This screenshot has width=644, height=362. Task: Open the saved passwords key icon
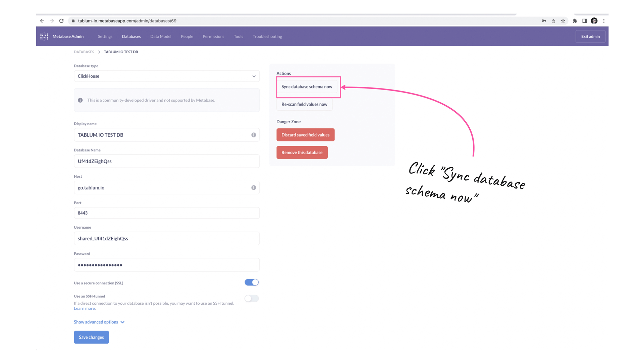pos(544,21)
